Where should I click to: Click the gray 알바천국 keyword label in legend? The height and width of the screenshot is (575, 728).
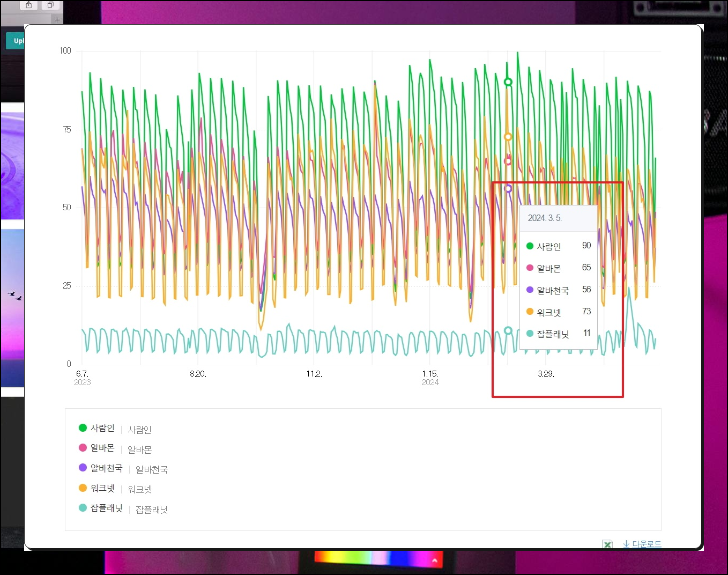[x=152, y=469]
